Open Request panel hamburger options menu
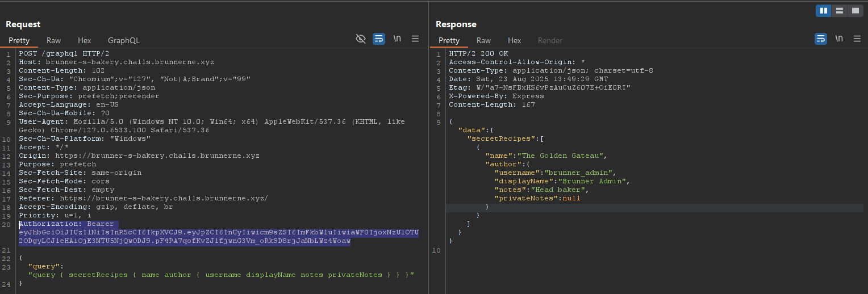Screen dimensions: 868x294 coord(415,39)
